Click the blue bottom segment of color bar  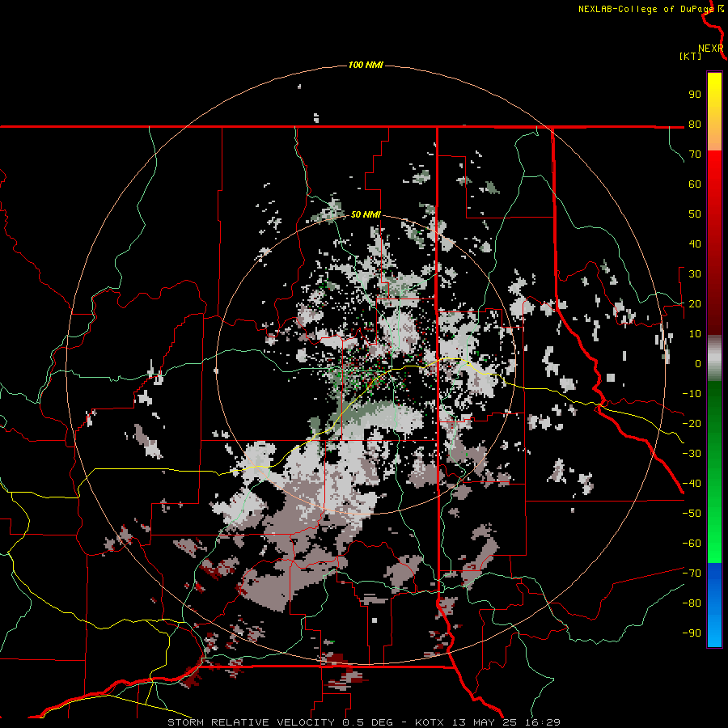tap(714, 605)
